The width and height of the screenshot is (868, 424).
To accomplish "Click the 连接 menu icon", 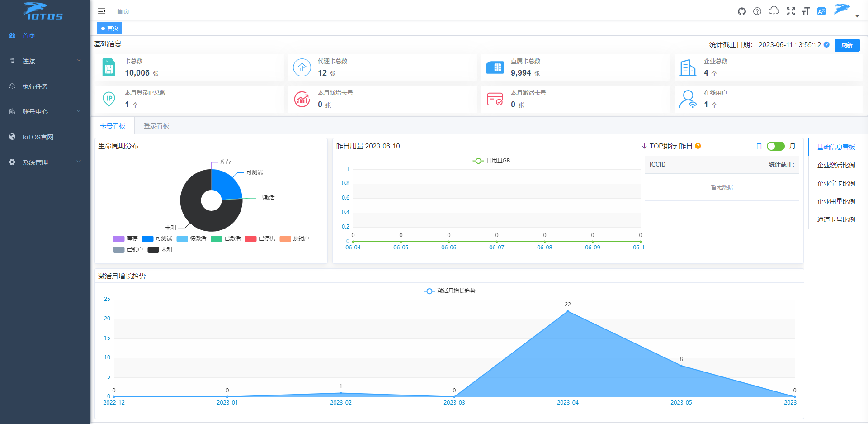I will click(12, 61).
